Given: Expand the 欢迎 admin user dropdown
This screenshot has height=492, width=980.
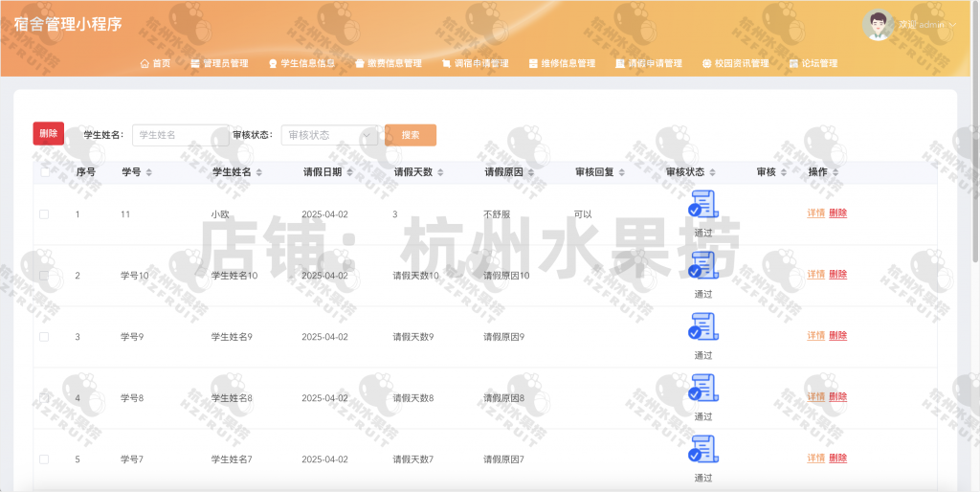Looking at the screenshot, I should click(x=927, y=25).
